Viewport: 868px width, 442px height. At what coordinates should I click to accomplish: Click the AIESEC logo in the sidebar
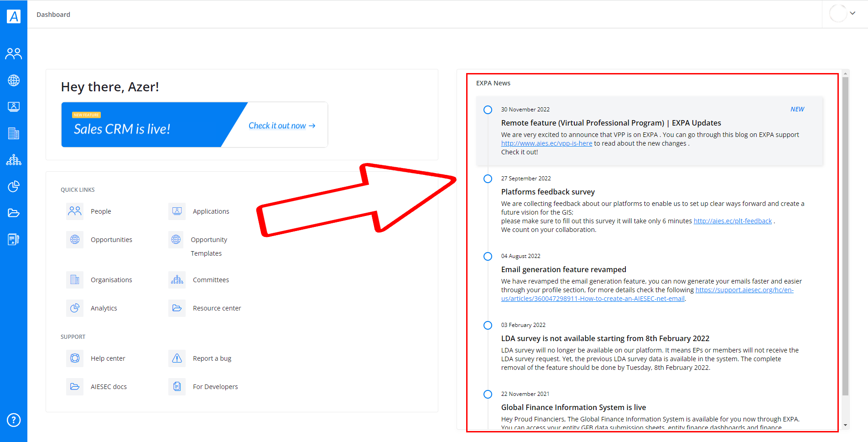coord(14,16)
